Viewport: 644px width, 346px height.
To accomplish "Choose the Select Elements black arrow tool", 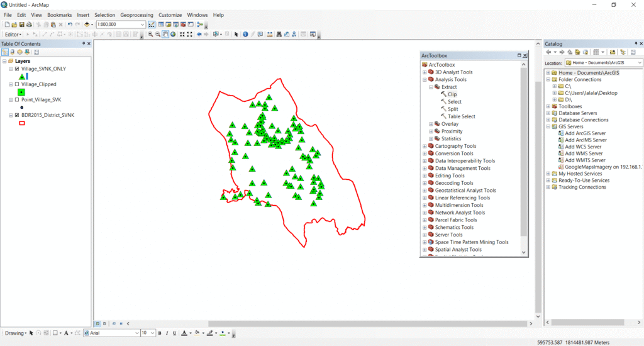I will pyautogui.click(x=236, y=35).
